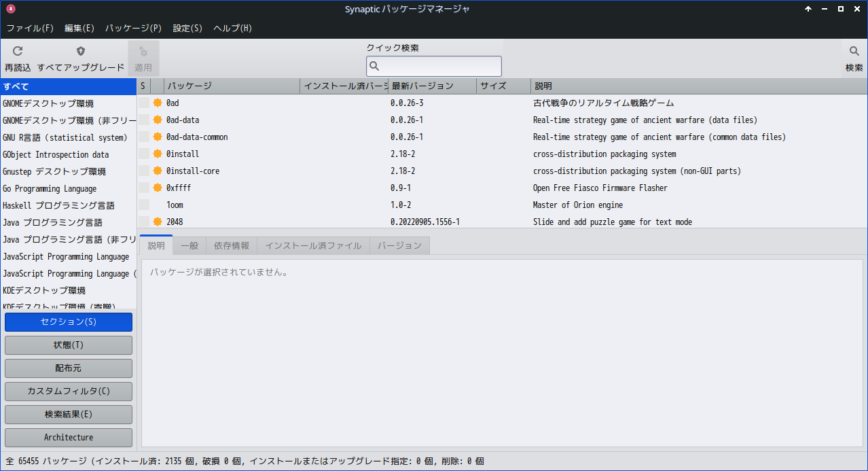Click the reload (再読込) icon
The height and width of the screenshot is (471, 868).
coord(18,51)
